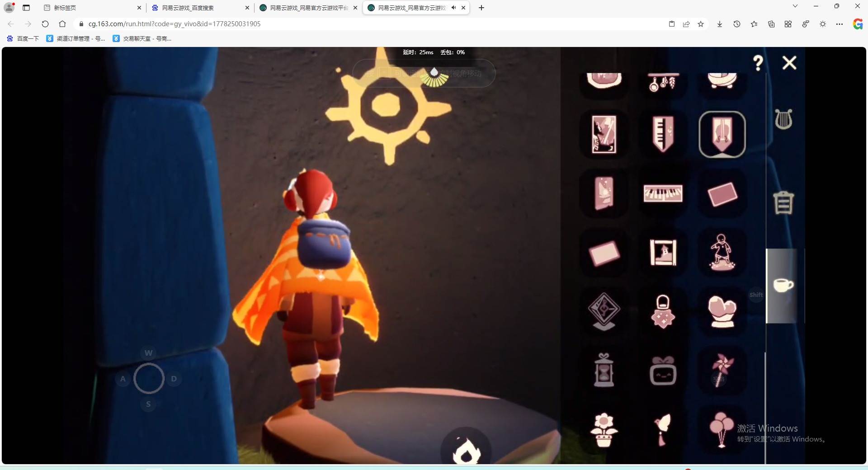Pick the hourglass lantern prop
The width and height of the screenshot is (868, 470).
click(x=604, y=371)
